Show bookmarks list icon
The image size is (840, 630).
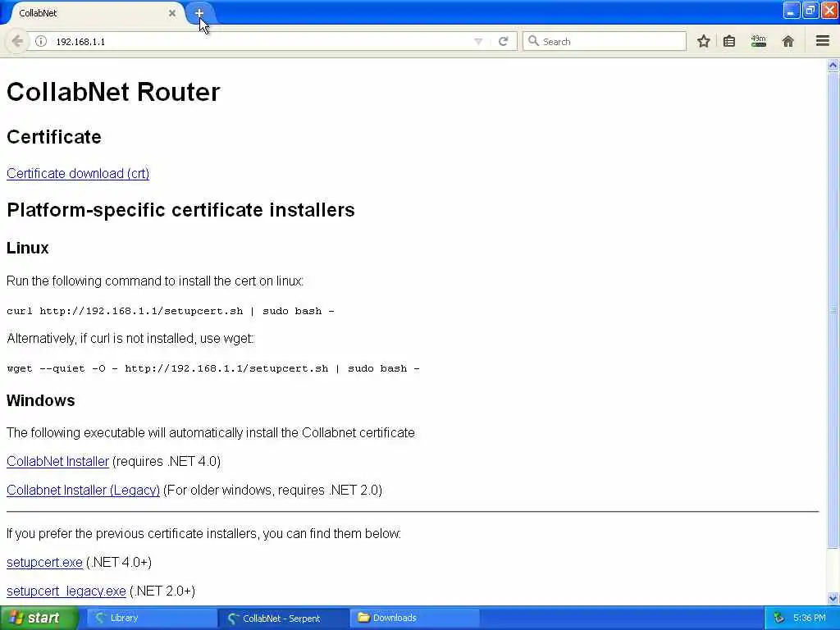pos(729,41)
